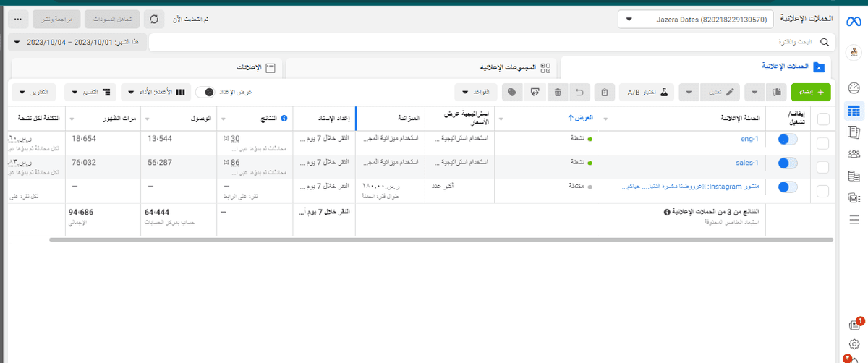The height and width of the screenshot is (363, 868).
Task: Click the search magnifier icon
Action: pos(825,43)
